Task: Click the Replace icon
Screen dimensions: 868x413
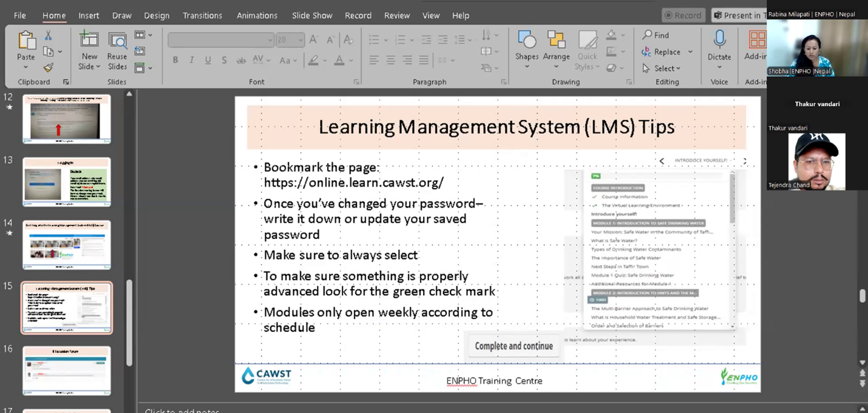Action: pyautogui.click(x=647, y=52)
